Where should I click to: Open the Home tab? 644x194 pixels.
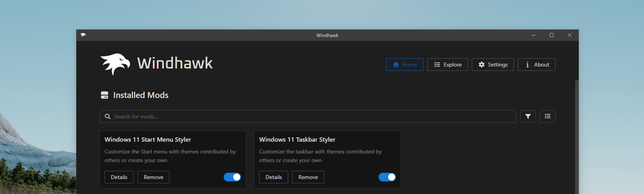click(405, 65)
